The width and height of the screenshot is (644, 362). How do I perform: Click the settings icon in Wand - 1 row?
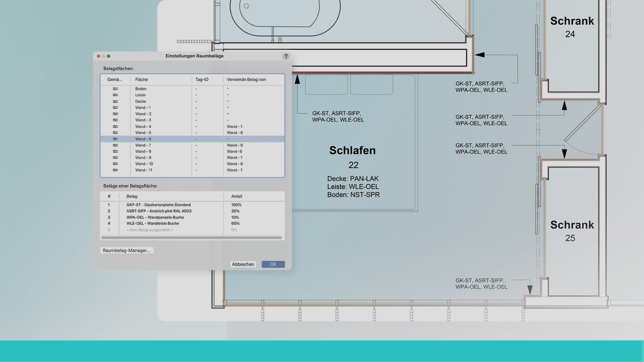tap(115, 108)
